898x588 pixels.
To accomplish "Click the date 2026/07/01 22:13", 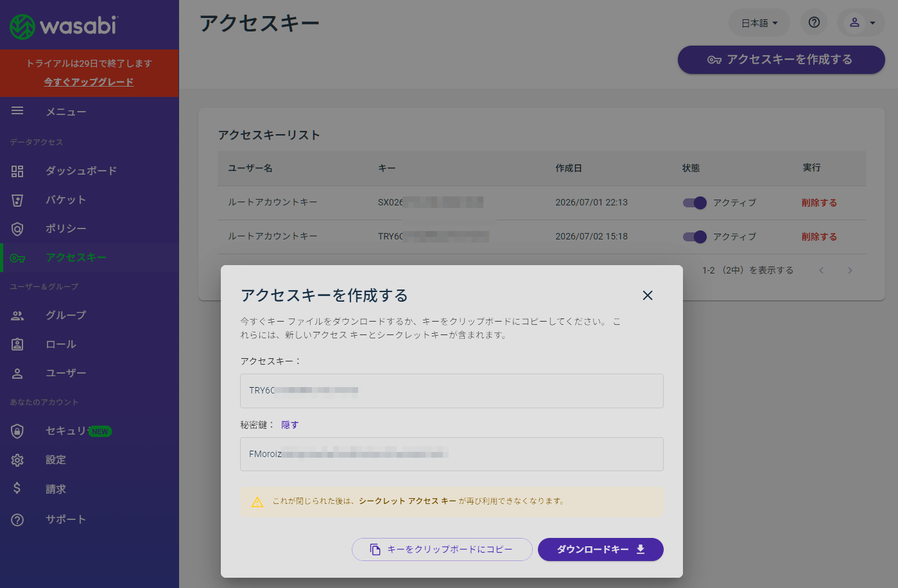I will click(592, 202).
